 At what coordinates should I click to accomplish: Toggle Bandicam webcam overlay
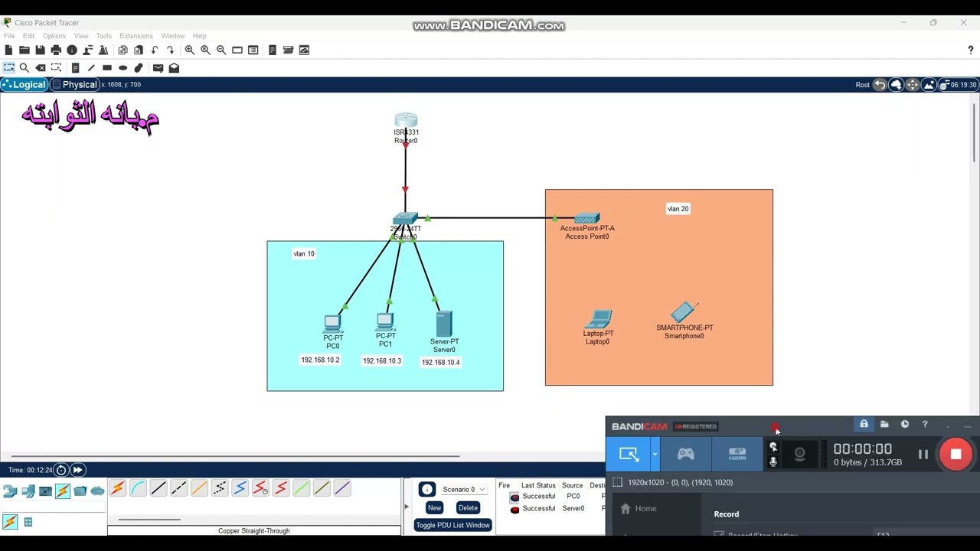click(799, 455)
